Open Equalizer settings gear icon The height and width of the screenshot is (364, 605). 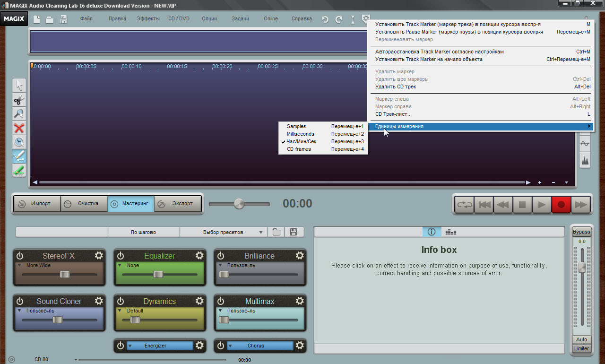coord(199,255)
